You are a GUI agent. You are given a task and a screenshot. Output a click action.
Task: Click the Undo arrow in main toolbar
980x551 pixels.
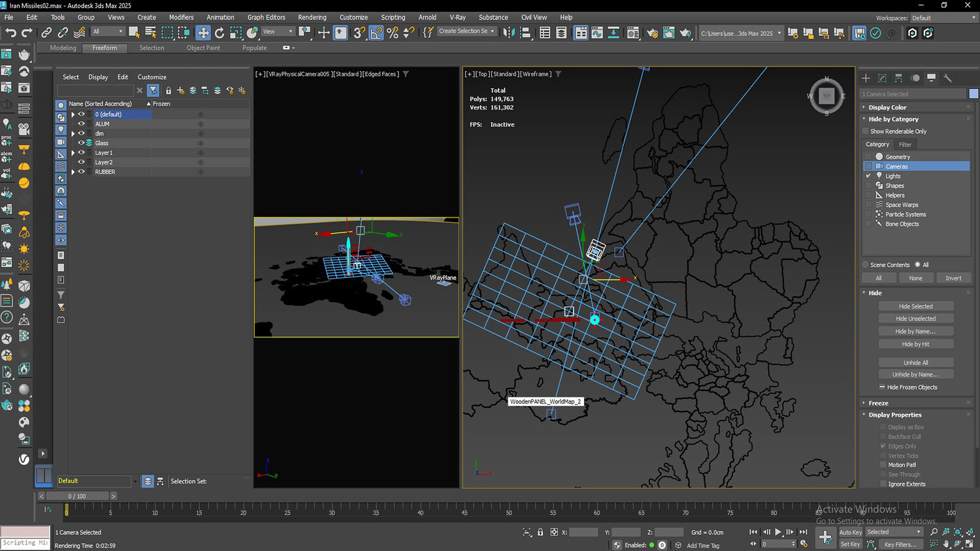10,33
